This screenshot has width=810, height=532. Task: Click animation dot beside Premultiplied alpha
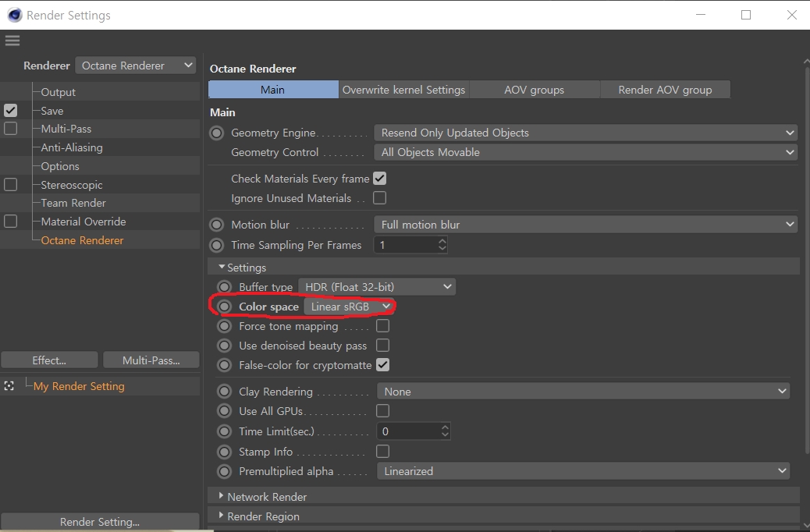(224, 471)
